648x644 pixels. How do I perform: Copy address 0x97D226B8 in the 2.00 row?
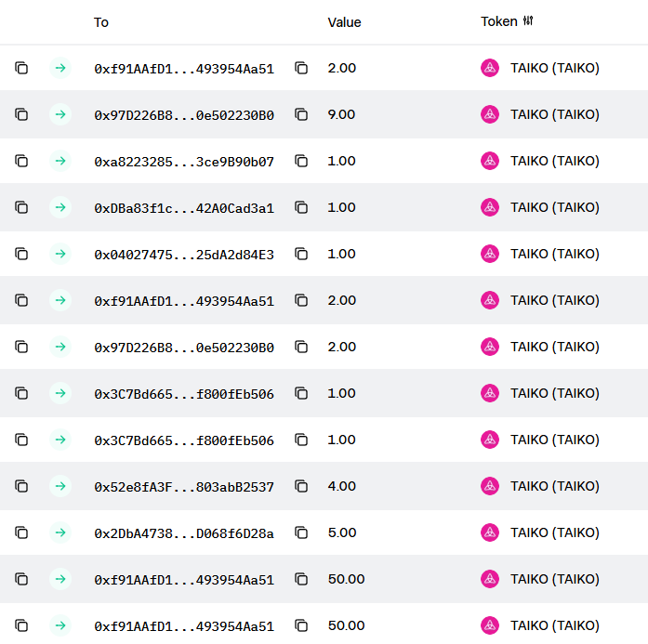tap(301, 347)
